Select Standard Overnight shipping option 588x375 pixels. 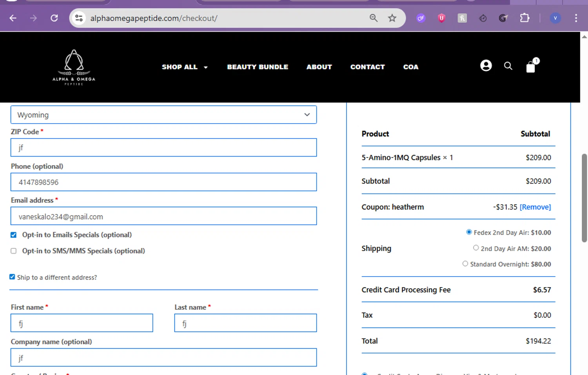pos(465,264)
